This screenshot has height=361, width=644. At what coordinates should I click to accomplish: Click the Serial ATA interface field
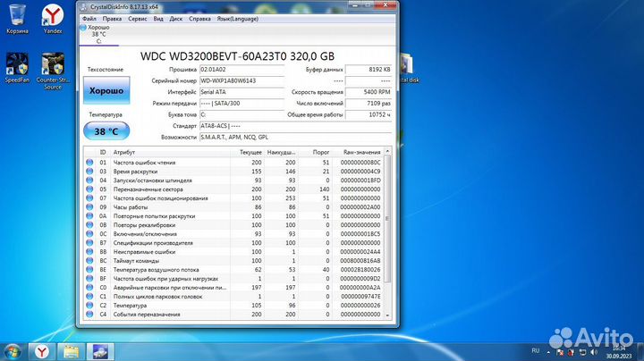pos(241,92)
